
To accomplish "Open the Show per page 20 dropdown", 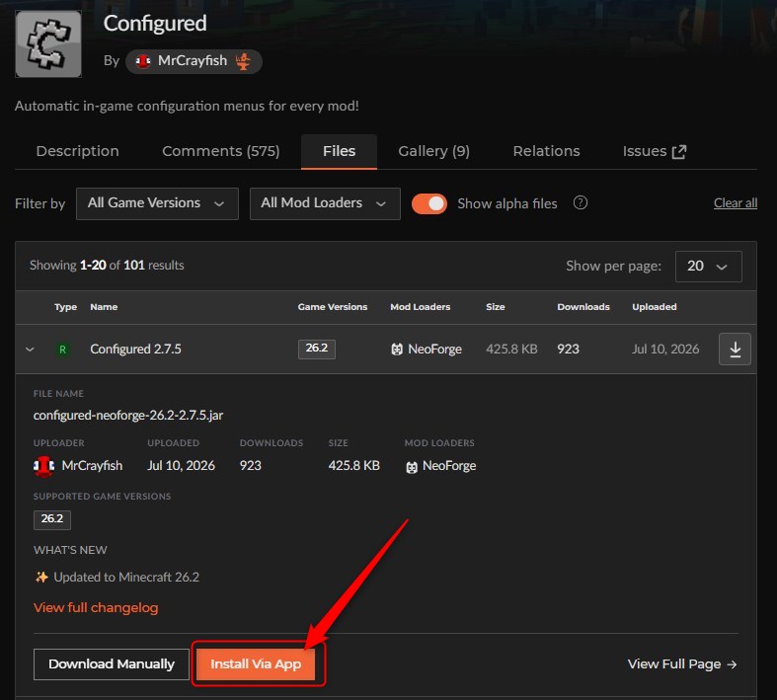I will click(708, 266).
